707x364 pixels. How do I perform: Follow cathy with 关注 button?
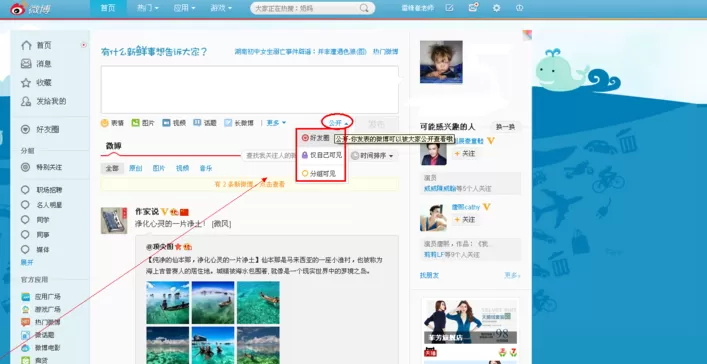(x=465, y=220)
